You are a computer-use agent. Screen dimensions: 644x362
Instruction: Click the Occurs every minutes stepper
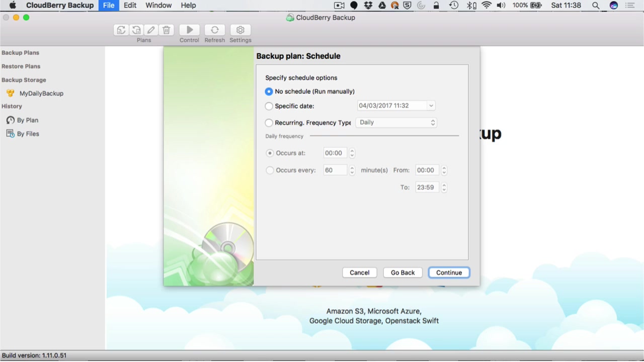pyautogui.click(x=352, y=170)
